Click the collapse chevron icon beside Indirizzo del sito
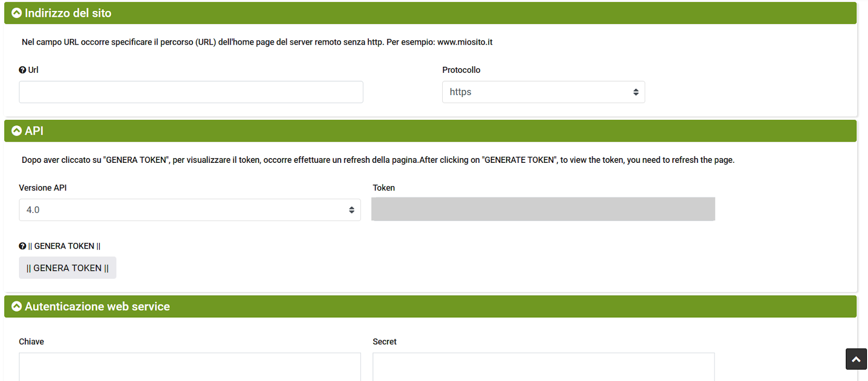 coord(17,13)
